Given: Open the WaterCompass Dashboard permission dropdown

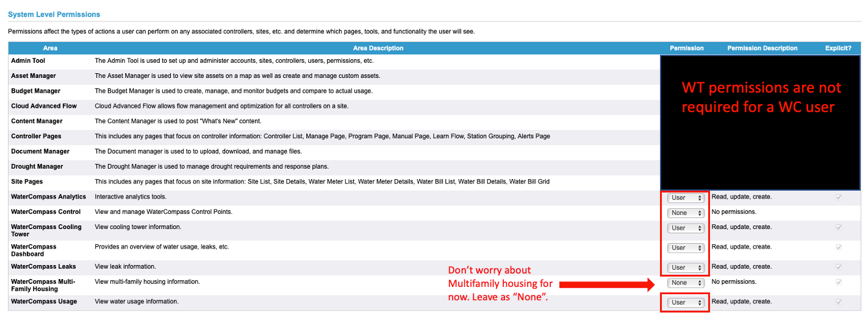Looking at the screenshot, I should point(686,248).
